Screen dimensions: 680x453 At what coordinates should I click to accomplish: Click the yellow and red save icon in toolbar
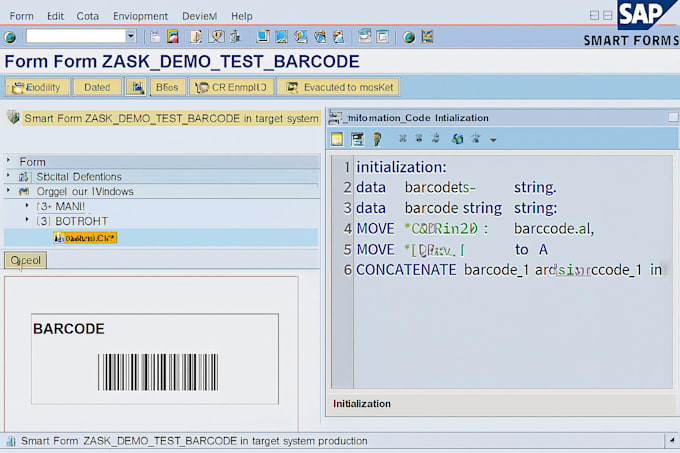click(x=173, y=37)
